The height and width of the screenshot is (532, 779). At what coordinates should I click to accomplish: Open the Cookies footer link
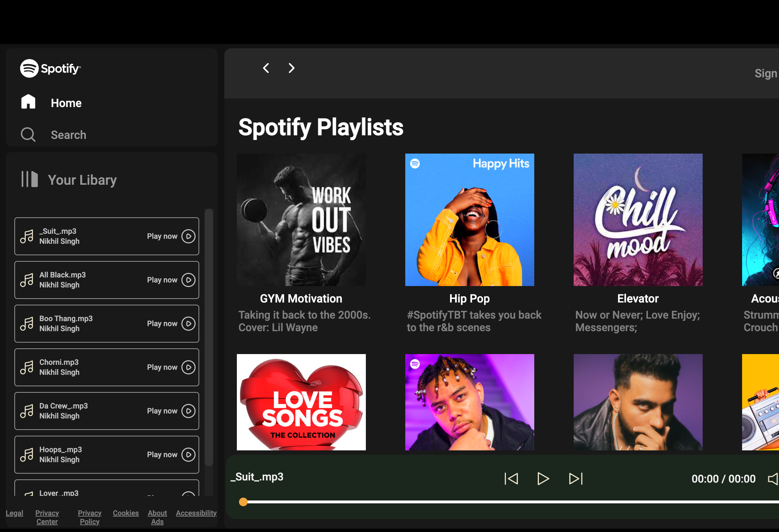tap(126, 513)
